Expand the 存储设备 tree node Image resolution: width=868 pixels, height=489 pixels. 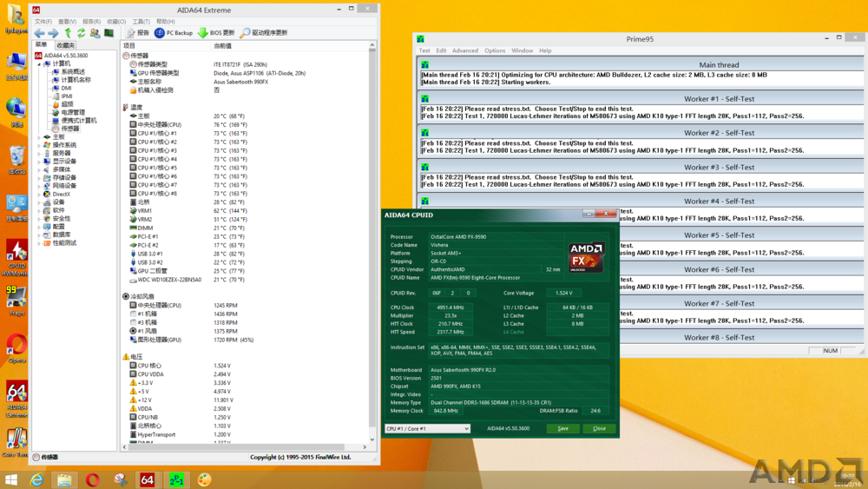[x=39, y=178]
